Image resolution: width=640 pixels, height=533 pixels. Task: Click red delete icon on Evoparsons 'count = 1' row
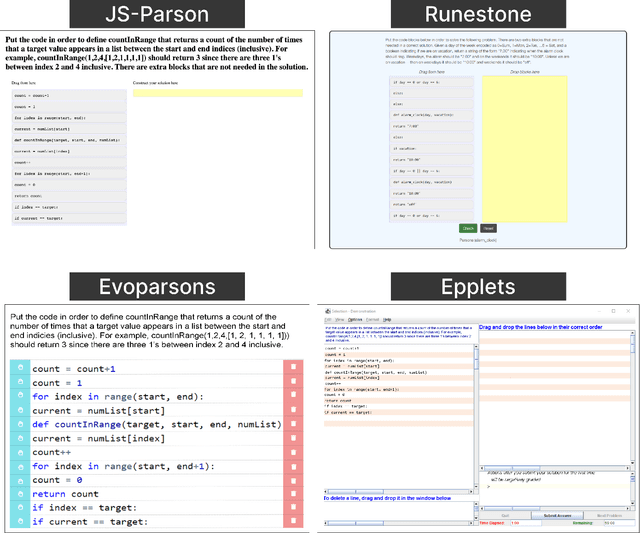292,383
